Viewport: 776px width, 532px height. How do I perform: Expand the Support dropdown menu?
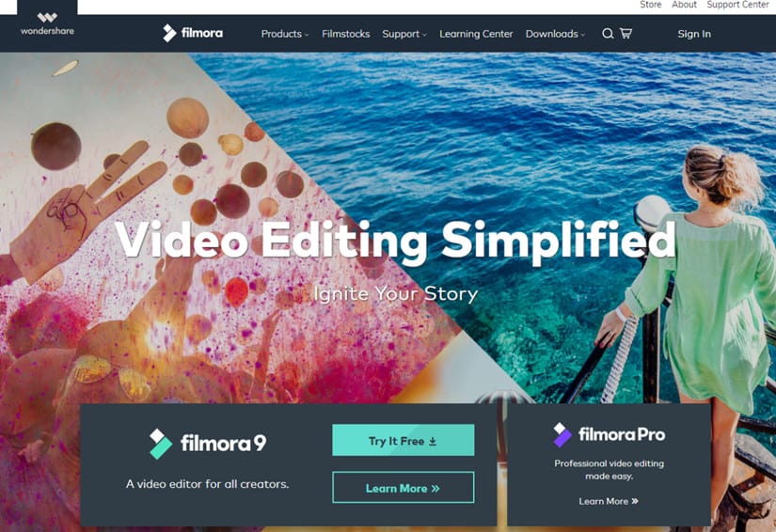click(404, 34)
